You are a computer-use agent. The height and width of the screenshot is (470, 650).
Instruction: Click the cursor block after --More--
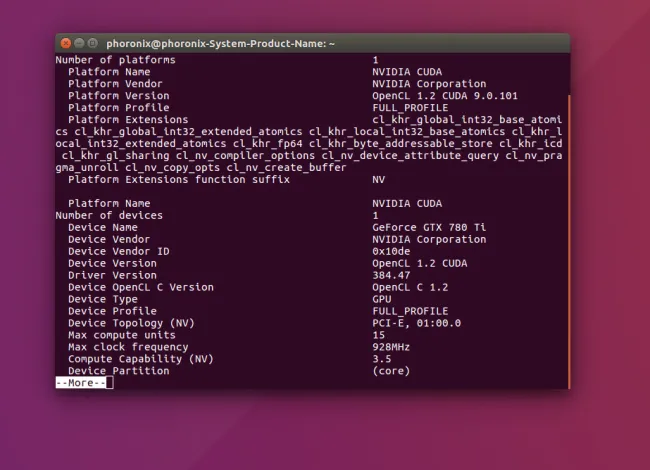[110, 383]
